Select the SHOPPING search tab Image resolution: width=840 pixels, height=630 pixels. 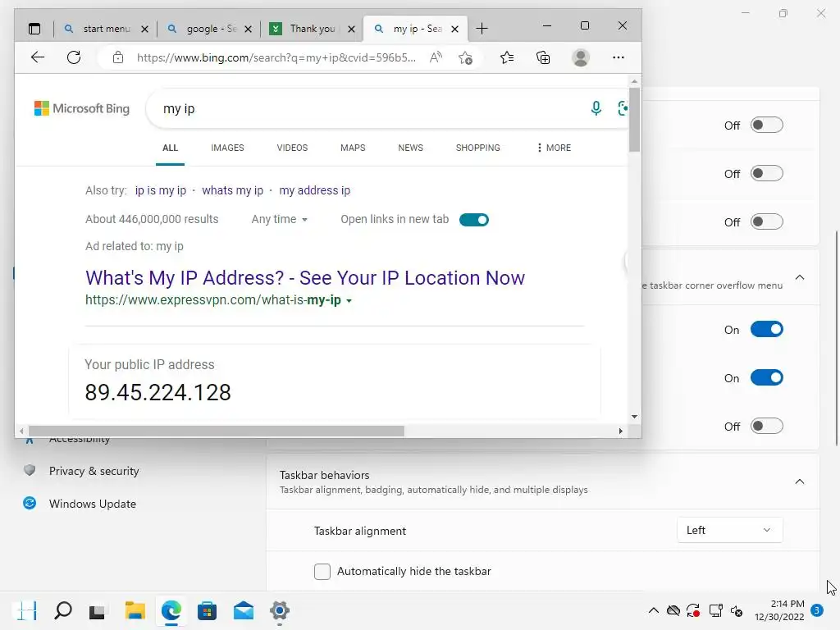pyautogui.click(x=478, y=148)
